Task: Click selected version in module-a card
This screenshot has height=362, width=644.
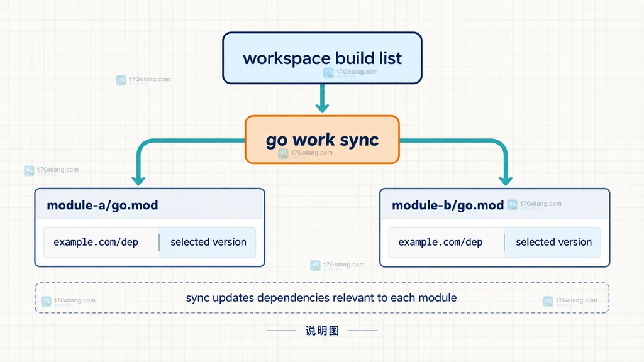Action: pyautogui.click(x=208, y=242)
